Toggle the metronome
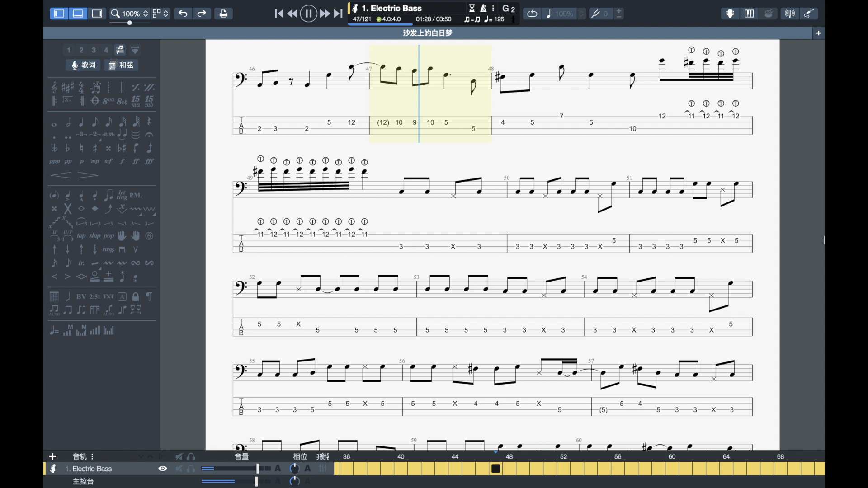 point(483,8)
